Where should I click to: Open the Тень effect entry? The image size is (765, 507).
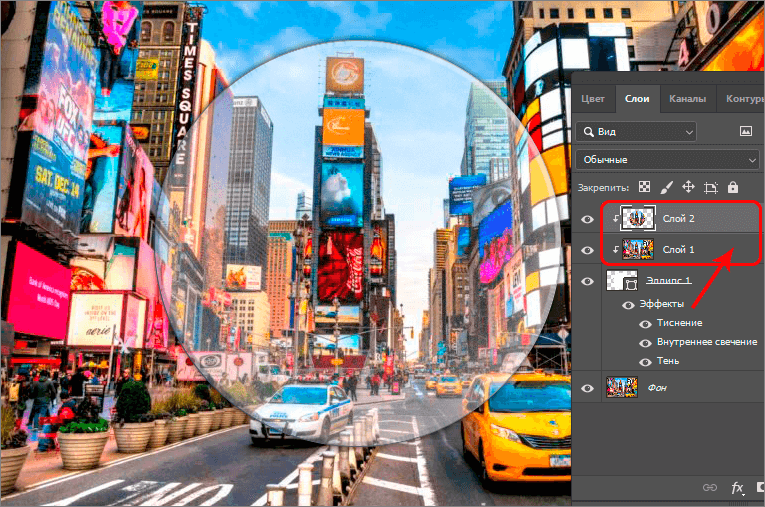[x=668, y=361]
